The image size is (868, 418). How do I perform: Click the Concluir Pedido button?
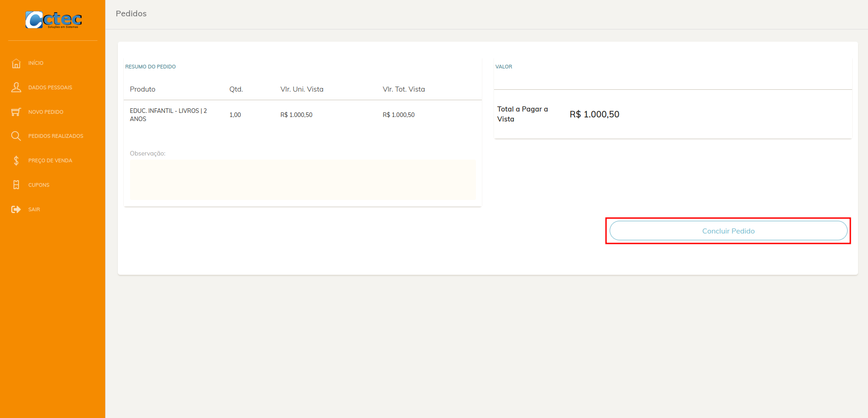click(x=728, y=231)
